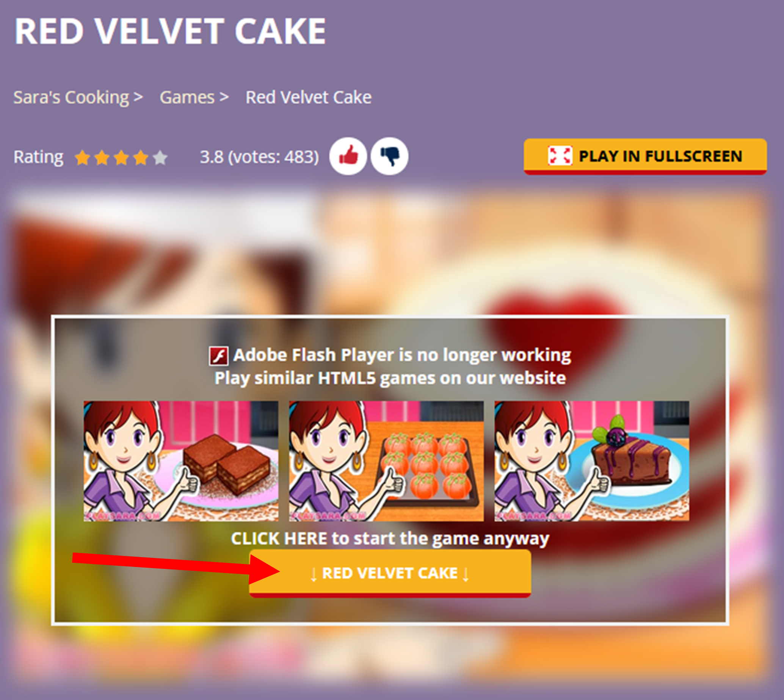
Task: Start the game with the orange Red Velvet Cake button
Action: pyautogui.click(x=390, y=573)
